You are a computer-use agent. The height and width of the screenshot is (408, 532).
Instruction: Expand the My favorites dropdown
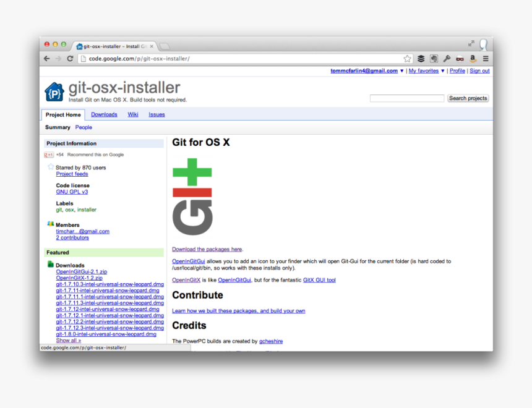[424, 70]
